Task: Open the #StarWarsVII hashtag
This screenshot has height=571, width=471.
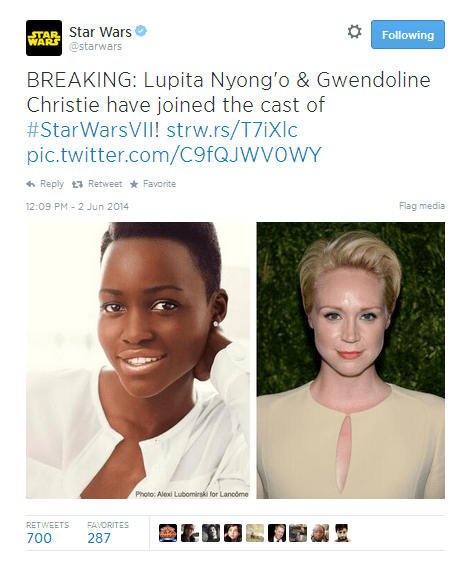Action: pos(93,130)
